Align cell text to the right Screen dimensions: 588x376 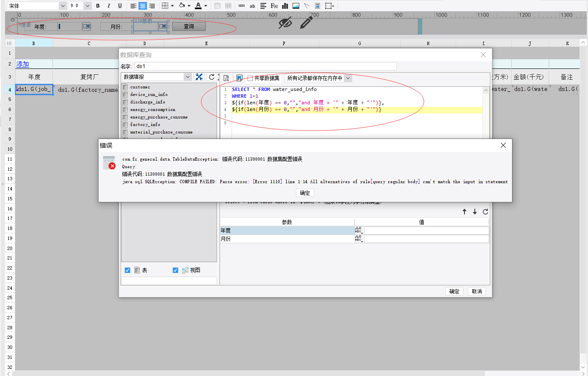point(152,6)
